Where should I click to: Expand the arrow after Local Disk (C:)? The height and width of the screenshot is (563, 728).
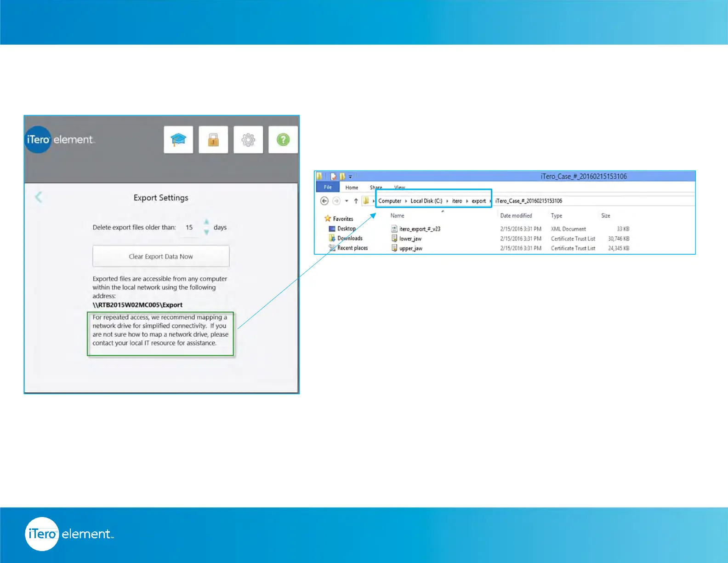tap(447, 201)
